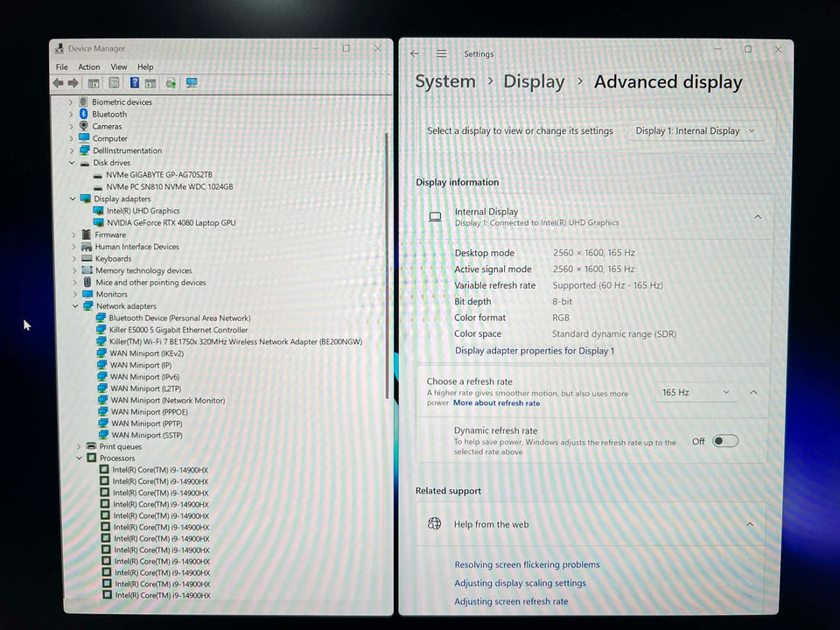Image resolution: width=840 pixels, height=630 pixels.
Task: Click Scan for hardware changes monitor icon
Action: (192, 83)
